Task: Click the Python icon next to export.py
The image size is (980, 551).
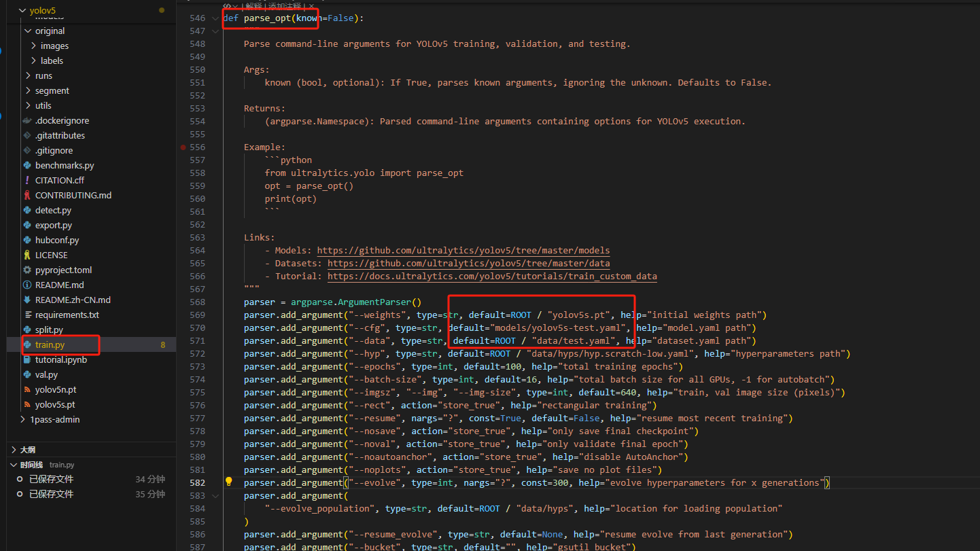Action: [27, 225]
